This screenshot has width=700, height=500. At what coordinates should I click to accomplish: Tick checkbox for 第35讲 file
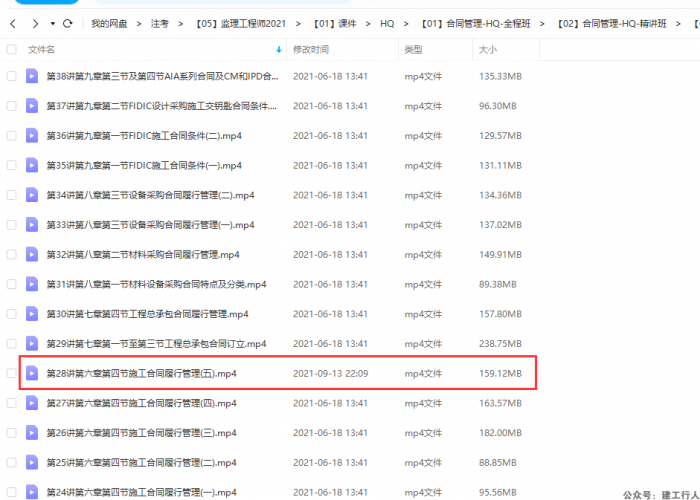click(x=12, y=166)
